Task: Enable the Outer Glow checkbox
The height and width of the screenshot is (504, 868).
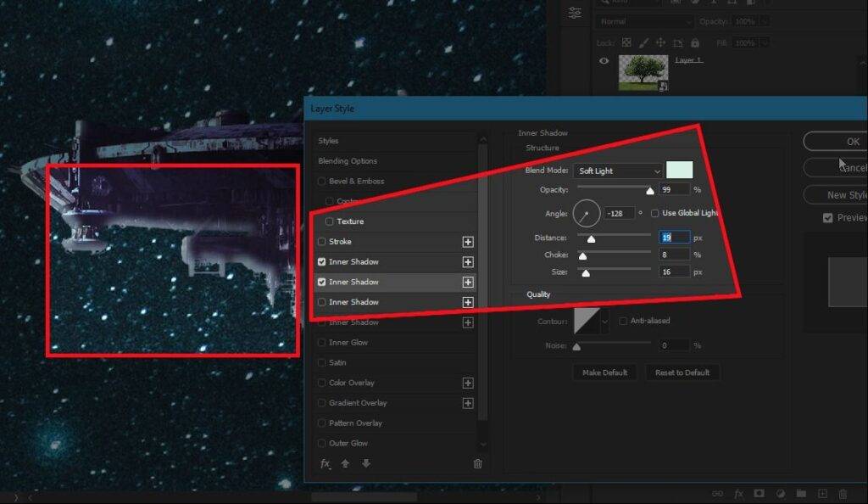Action: click(321, 443)
